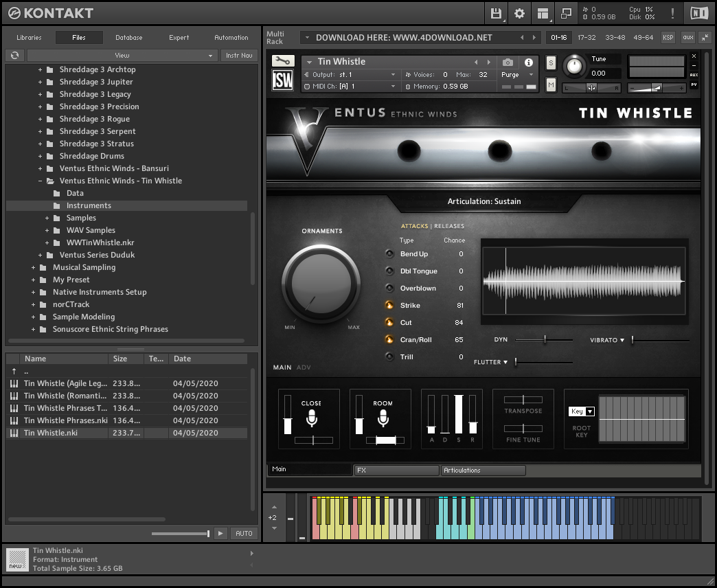
Task: Click the camera snapshot icon
Action: coord(508,62)
